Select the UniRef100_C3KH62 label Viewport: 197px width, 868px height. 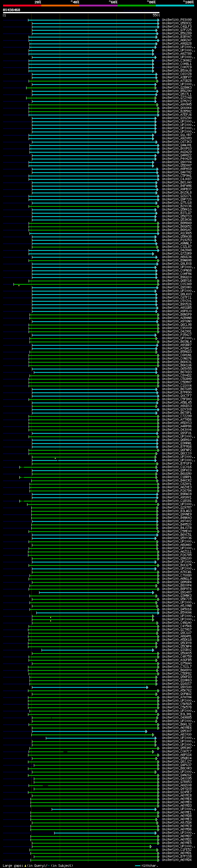(177, 61)
